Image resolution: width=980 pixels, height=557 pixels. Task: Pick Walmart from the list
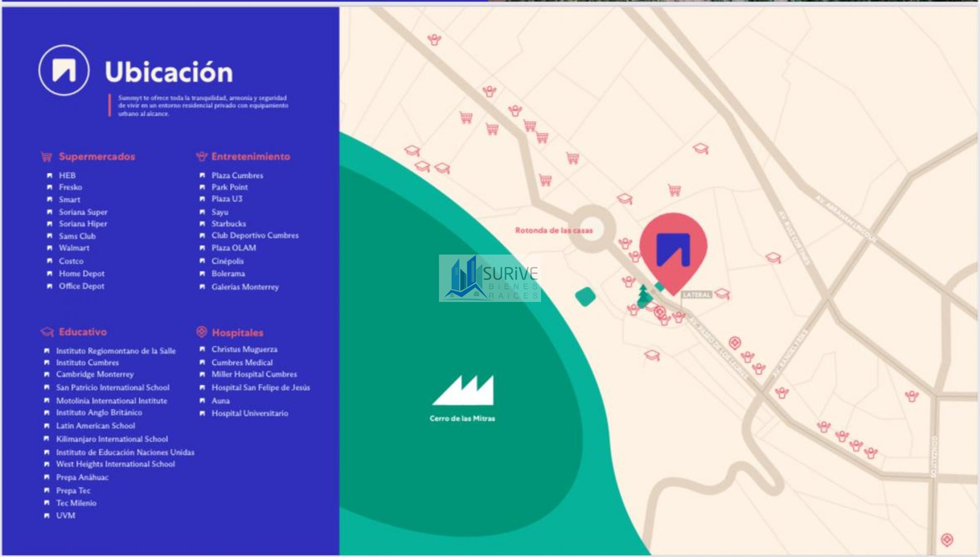(74, 248)
